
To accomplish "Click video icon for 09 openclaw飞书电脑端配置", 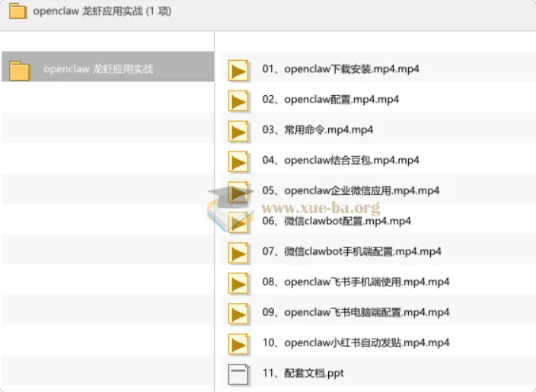I will pyautogui.click(x=238, y=314).
